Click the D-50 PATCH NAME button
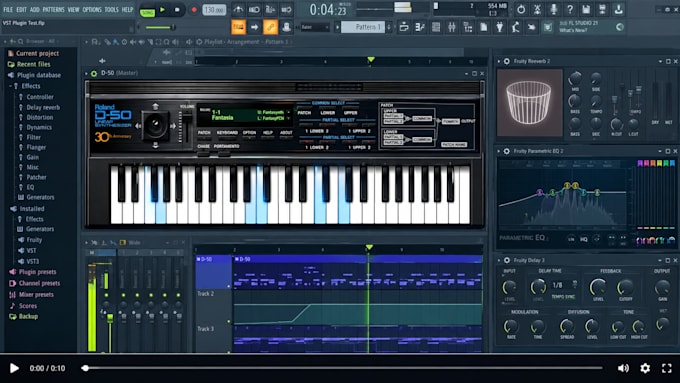 point(454,144)
